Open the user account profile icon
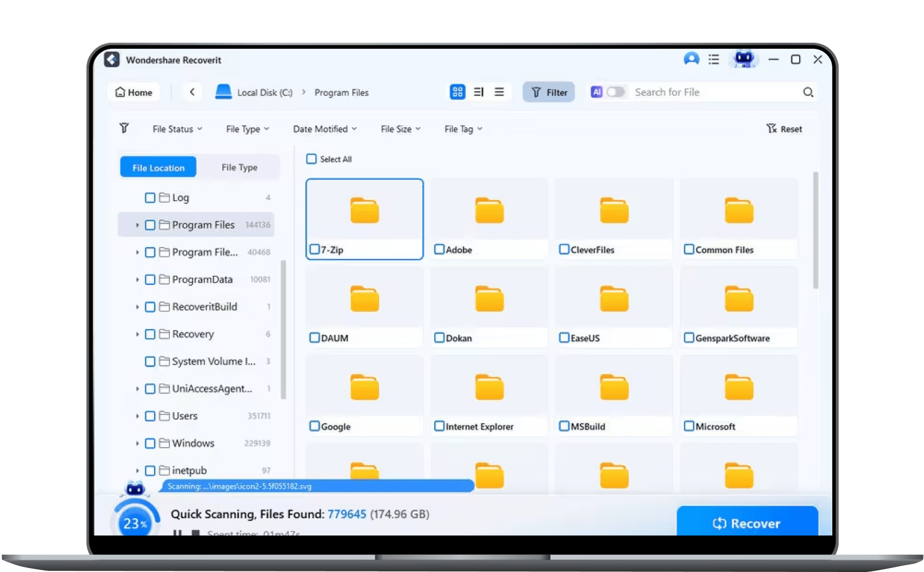The height and width of the screenshot is (572, 924). tap(691, 59)
